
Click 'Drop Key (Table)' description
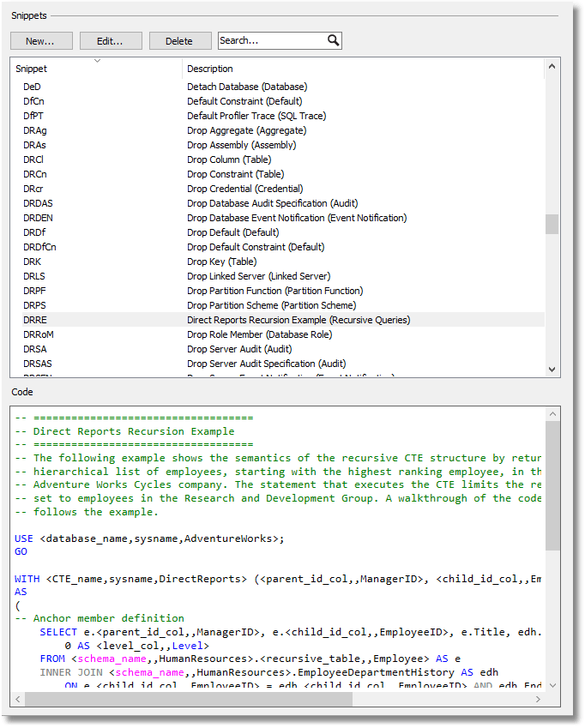point(221,262)
